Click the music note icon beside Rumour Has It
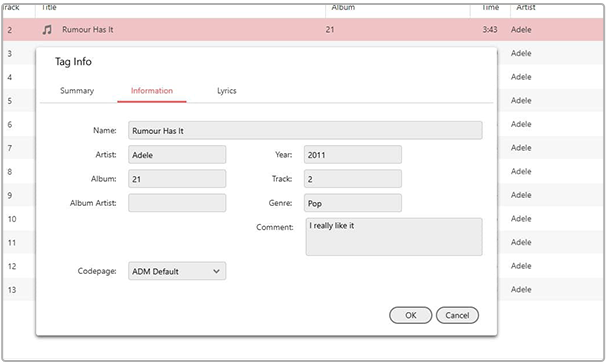 (47, 30)
